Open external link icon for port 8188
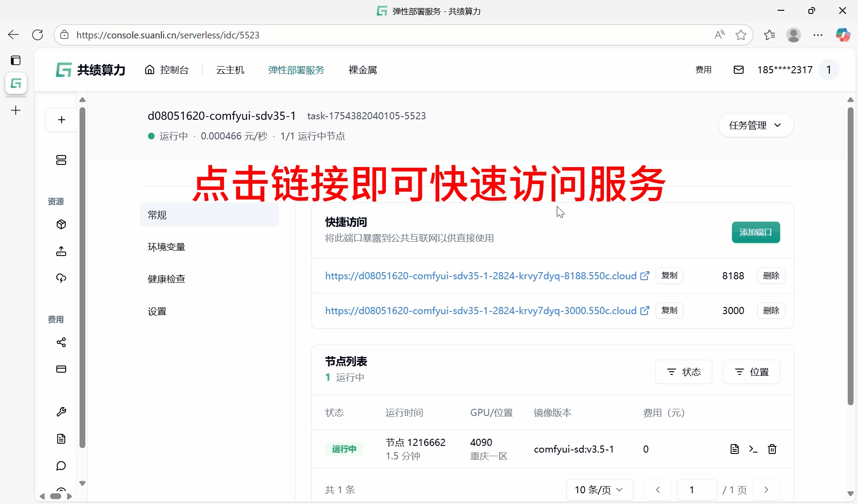The image size is (858, 504). (644, 276)
